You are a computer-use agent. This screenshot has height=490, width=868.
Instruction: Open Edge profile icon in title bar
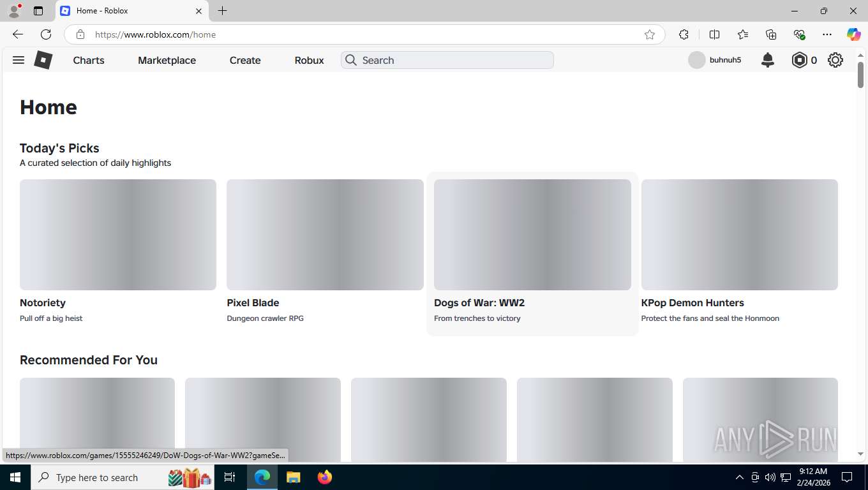click(x=14, y=11)
